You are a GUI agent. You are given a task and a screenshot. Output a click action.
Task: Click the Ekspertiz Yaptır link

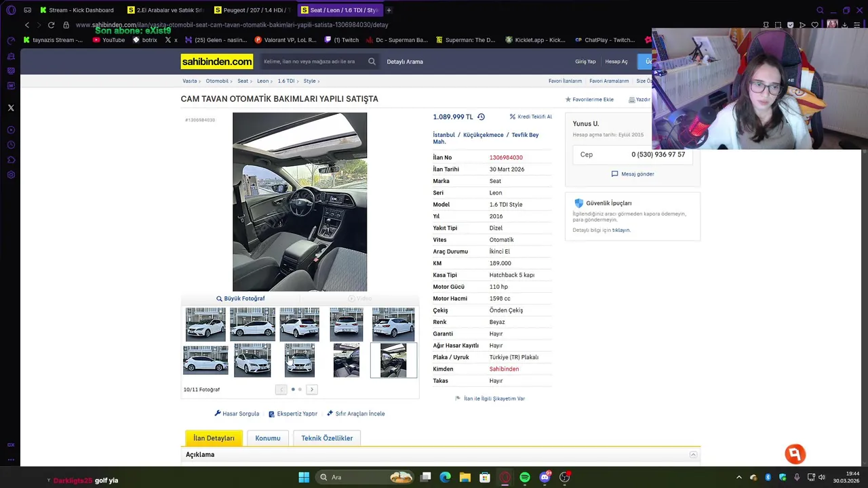coord(297,413)
